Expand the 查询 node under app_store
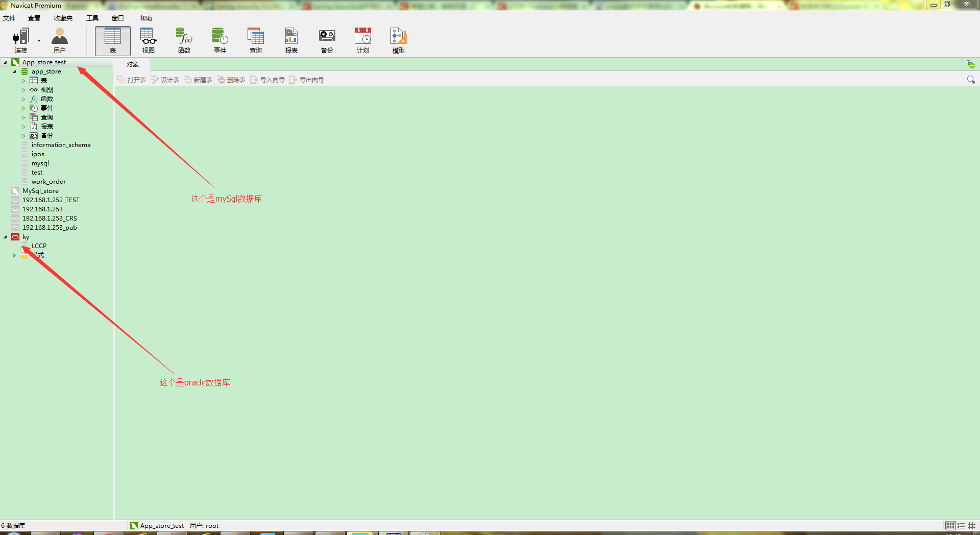980x535 pixels. point(23,117)
